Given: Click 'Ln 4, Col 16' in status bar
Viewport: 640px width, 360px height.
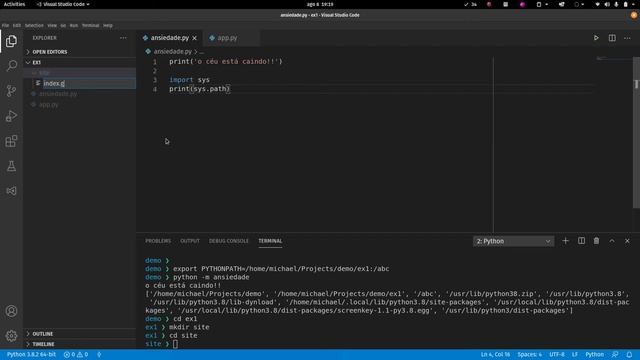Looking at the screenshot, I should pyautogui.click(x=495, y=354).
